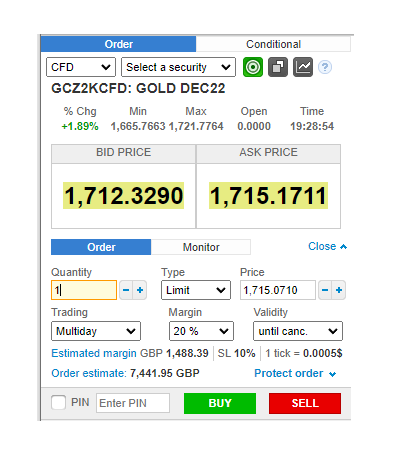407x458 pixels.
Task: Open the Multiday trading dropdown
Action: pyautogui.click(x=96, y=331)
